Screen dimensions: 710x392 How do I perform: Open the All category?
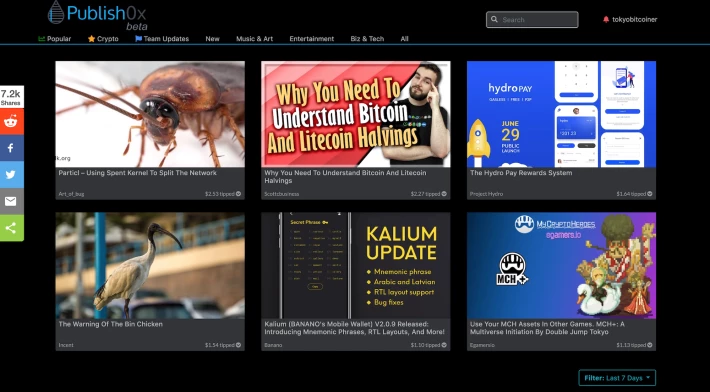pos(404,39)
